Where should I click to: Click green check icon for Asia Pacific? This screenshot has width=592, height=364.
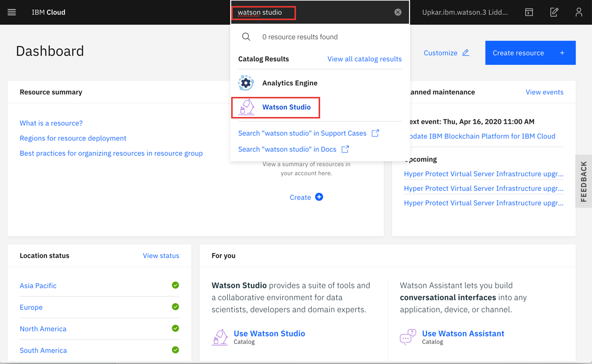click(x=175, y=285)
